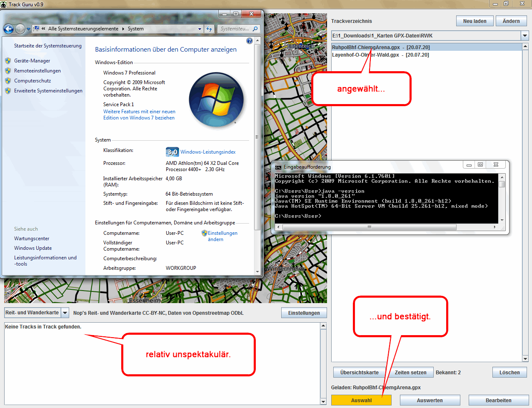Click the Windows-Leistungsindex 3,0 score badge
This screenshot has width=532, height=408.
pos(172,152)
